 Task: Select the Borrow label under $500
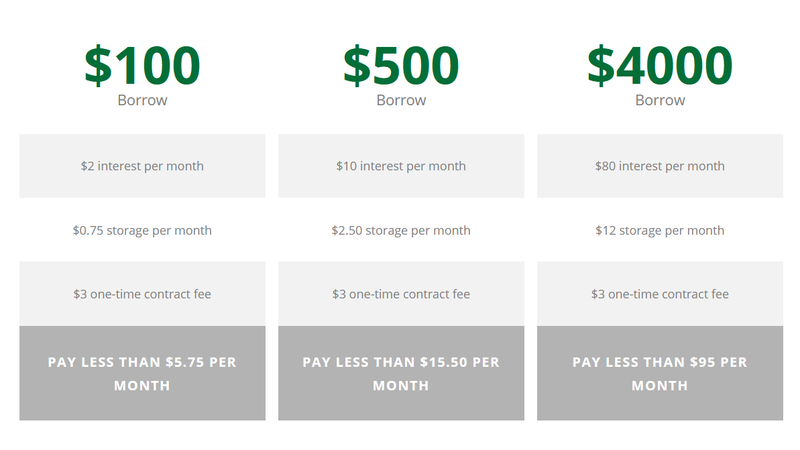[401, 100]
